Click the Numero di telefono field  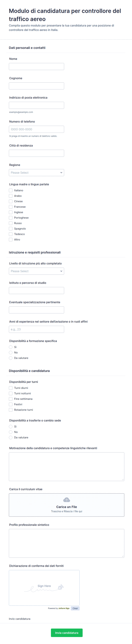pyautogui.click(x=36, y=129)
